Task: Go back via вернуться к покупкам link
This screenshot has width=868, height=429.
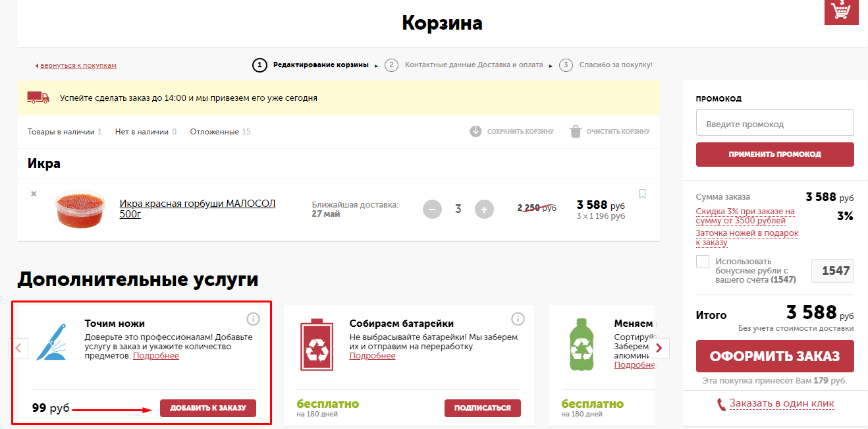Action: (x=78, y=65)
